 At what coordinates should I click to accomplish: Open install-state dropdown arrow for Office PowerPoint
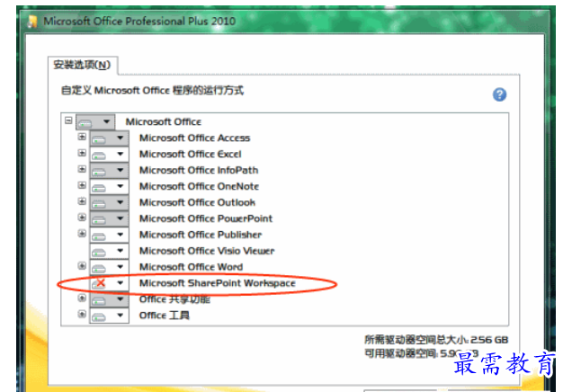(121, 218)
